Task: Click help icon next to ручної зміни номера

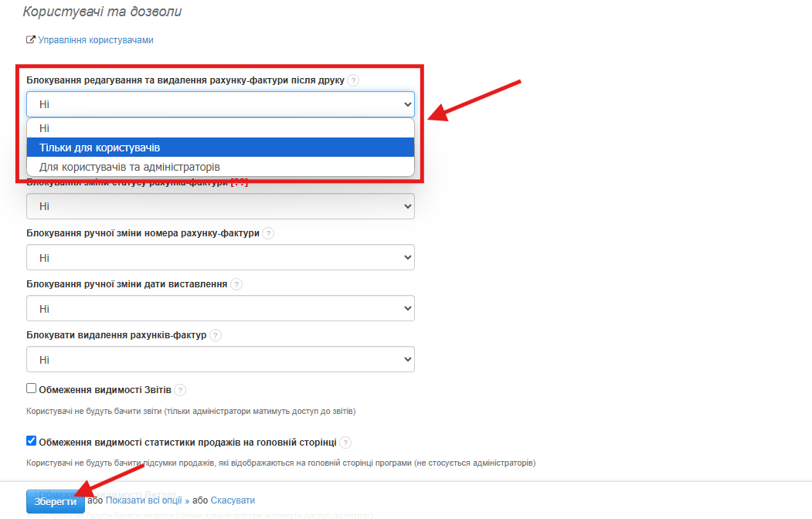Action: [x=268, y=233]
